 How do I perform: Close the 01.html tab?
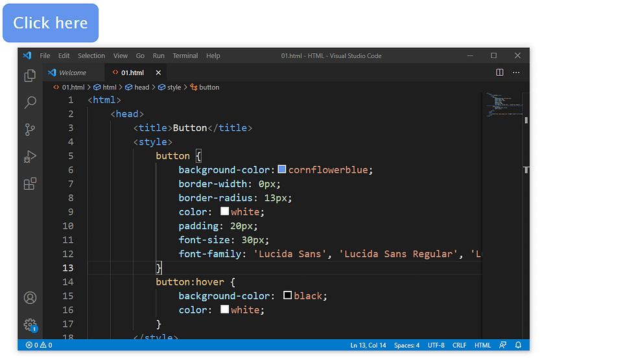(158, 73)
